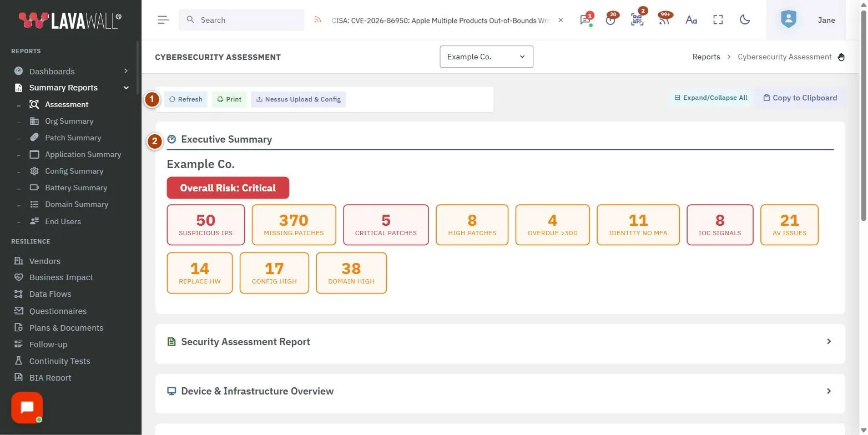The height and width of the screenshot is (435, 868).
Task: Click the Plans & Documents file icon
Action: click(19, 327)
